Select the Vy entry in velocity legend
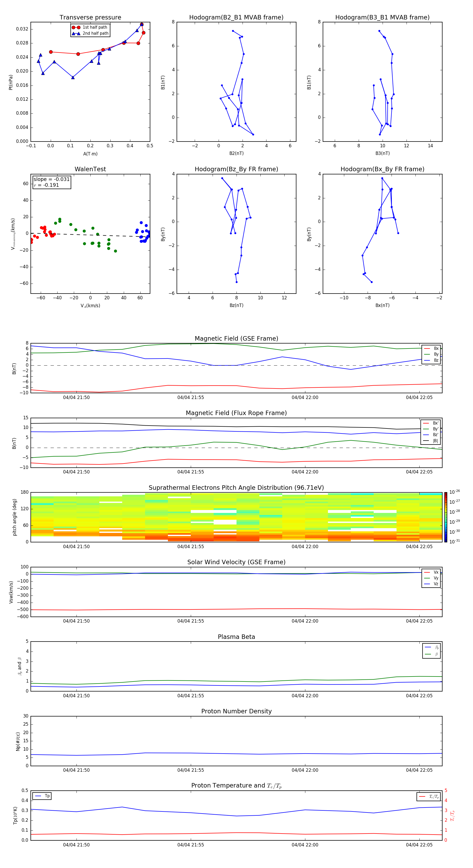 point(431,578)
